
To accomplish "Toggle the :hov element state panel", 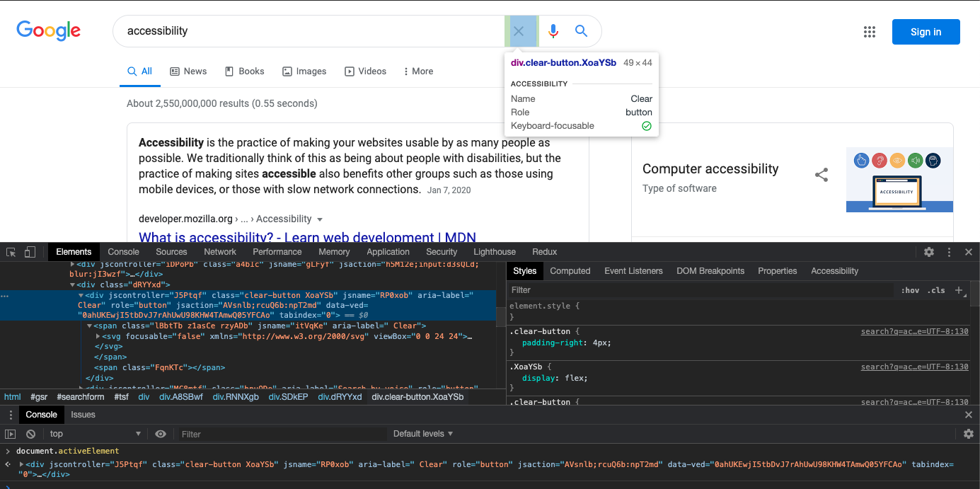I will pyautogui.click(x=910, y=290).
